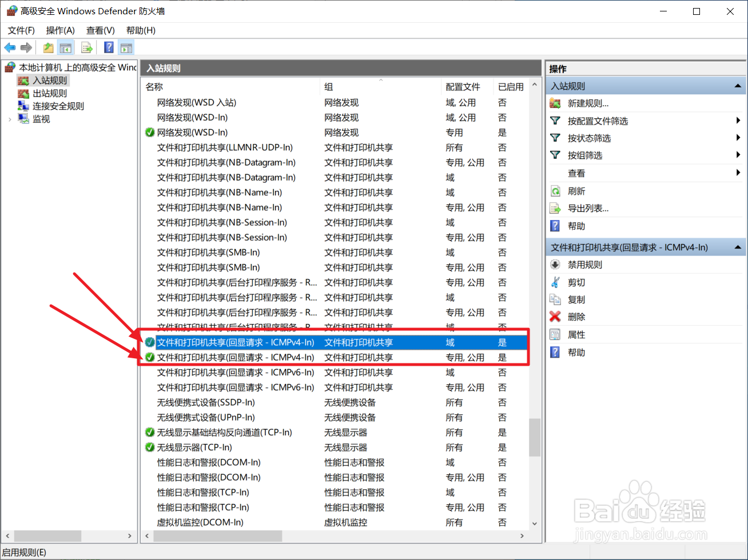Click the back navigation arrow icon
The height and width of the screenshot is (560, 748).
coord(10,47)
